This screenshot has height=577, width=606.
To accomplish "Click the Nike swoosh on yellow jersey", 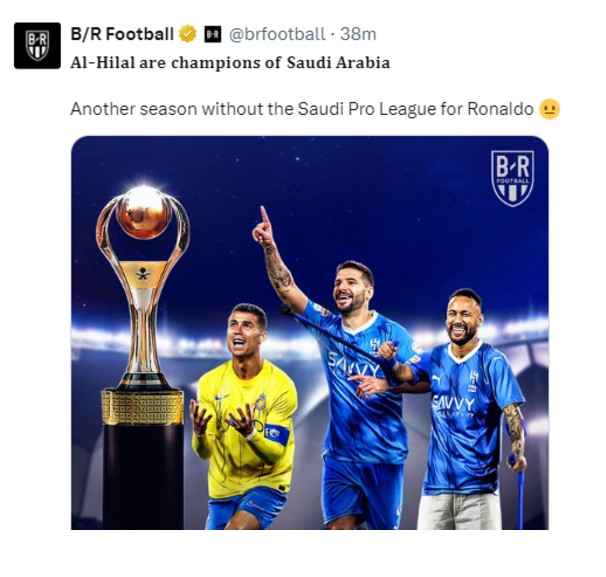I will [x=221, y=397].
